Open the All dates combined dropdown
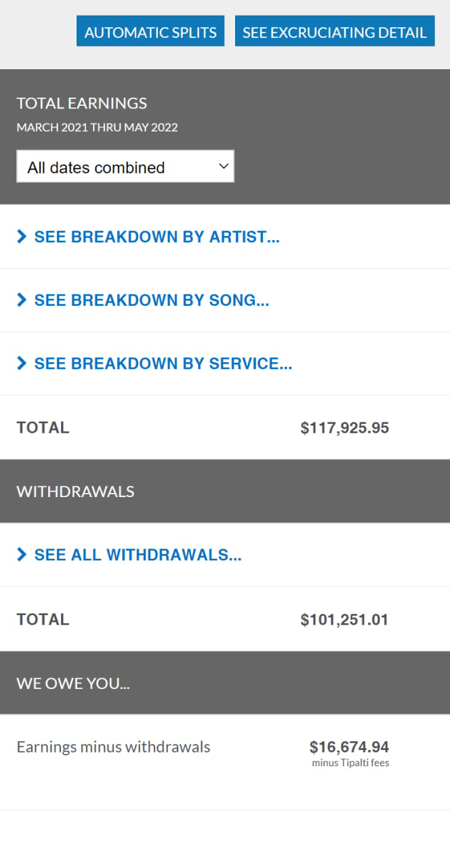This screenshot has height=868, width=450. coord(125,167)
